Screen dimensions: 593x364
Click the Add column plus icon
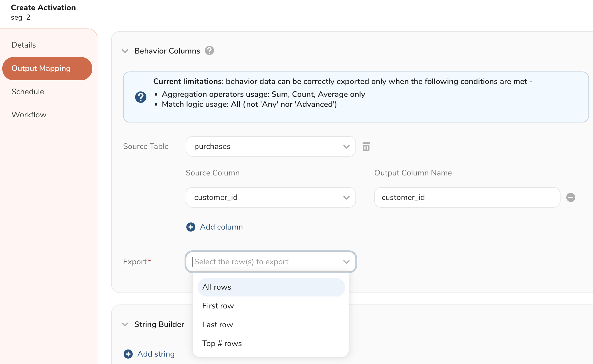click(191, 227)
